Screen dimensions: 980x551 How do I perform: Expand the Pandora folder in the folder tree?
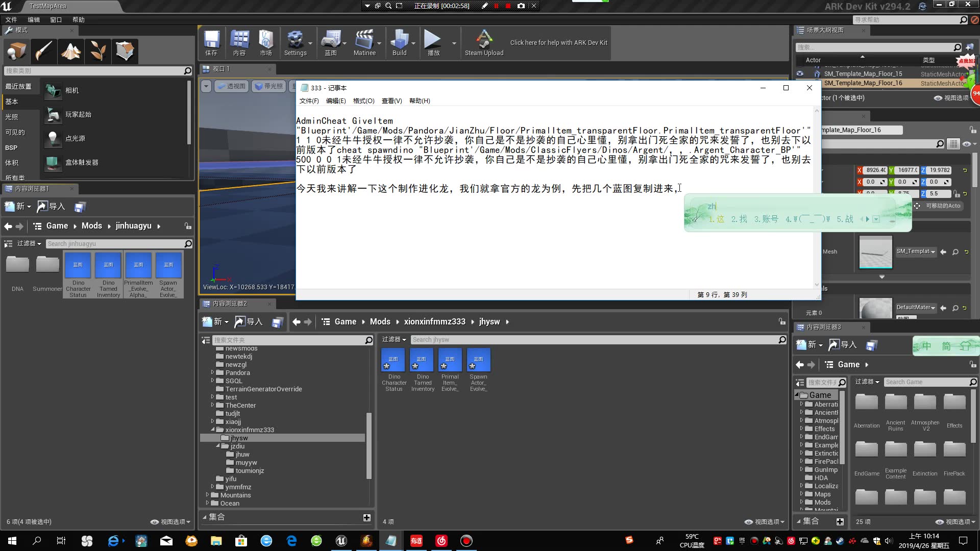[x=214, y=372]
